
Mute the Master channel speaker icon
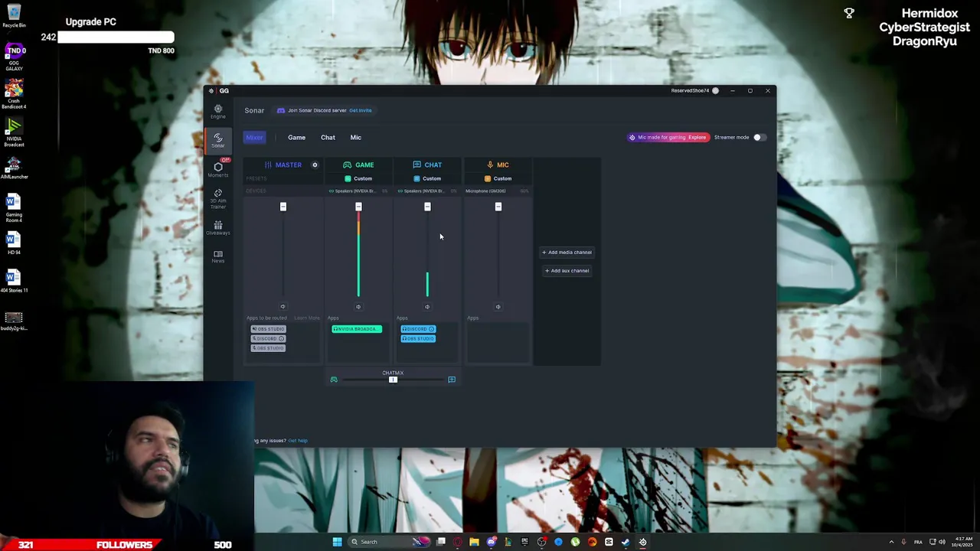click(x=283, y=307)
